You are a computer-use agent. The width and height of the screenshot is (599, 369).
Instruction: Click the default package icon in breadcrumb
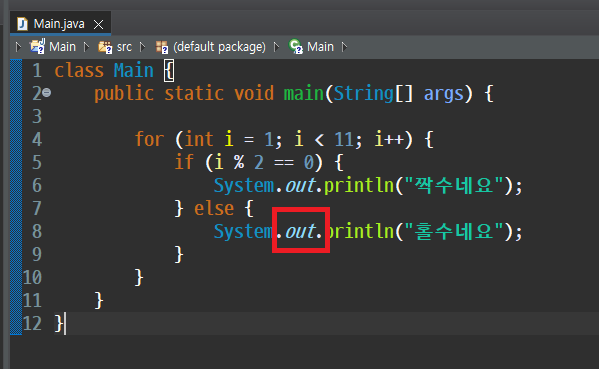pos(162,47)
